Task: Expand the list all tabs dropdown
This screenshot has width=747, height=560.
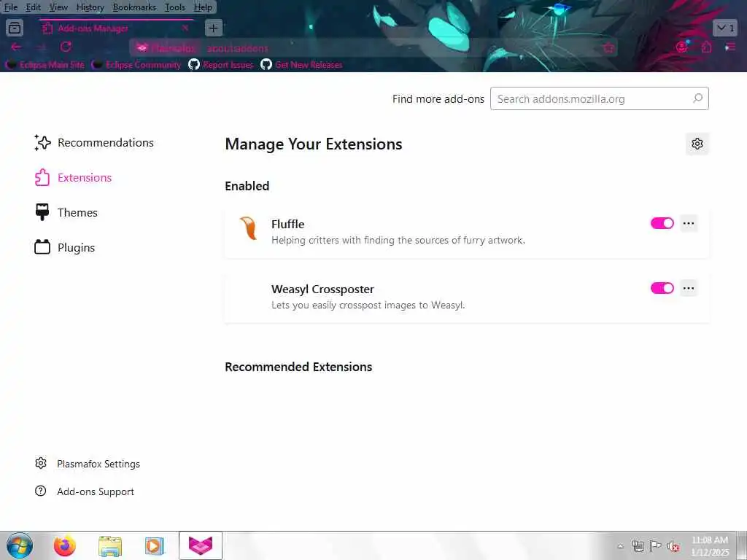Action: pos(724,28)
